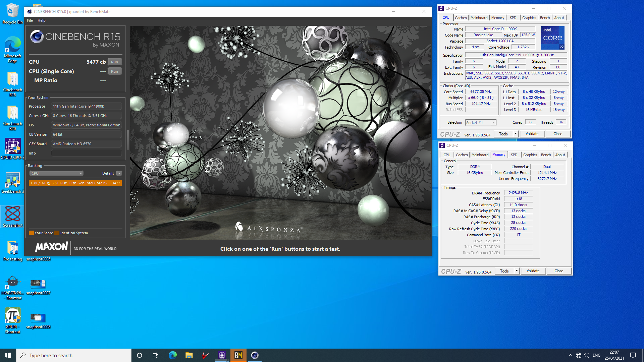This screenshot has width=644, height=362.
Task: Open Socket #1 Selection dropdown in CPU-Z
Action: (481, 123)
